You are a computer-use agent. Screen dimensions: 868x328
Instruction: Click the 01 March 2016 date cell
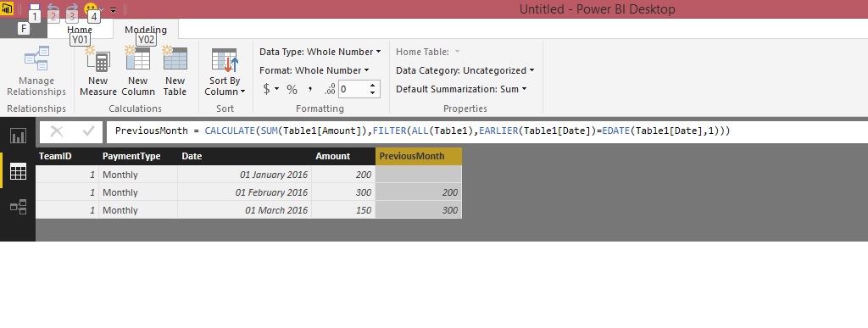point(244,209)
